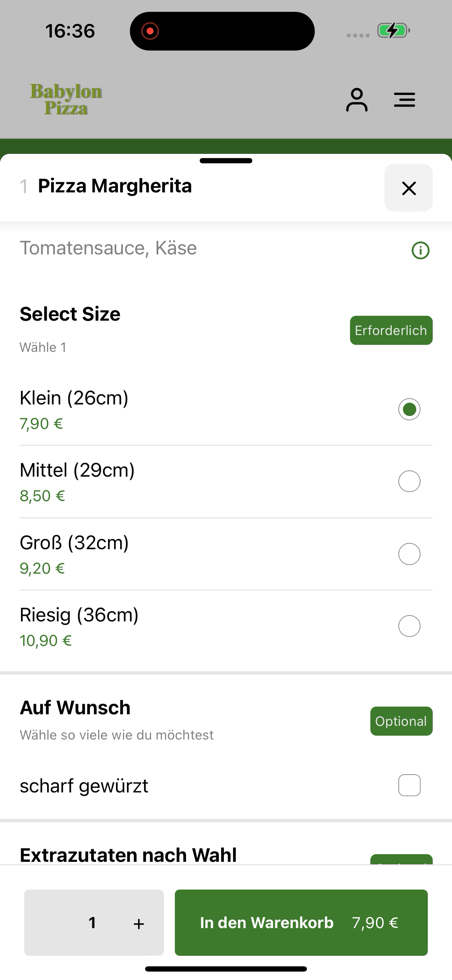Tap the Extrazutaten nach Wahl section heading

coord(128,855)
